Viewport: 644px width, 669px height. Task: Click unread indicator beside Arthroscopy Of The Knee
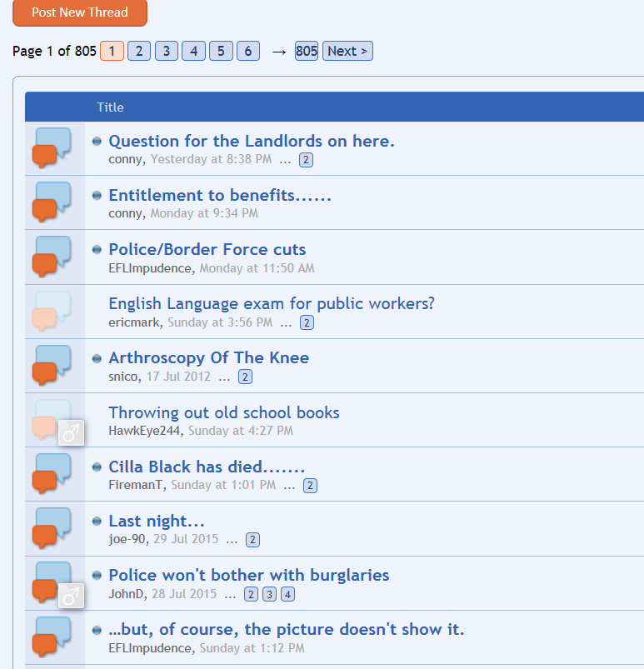(97, 358)
